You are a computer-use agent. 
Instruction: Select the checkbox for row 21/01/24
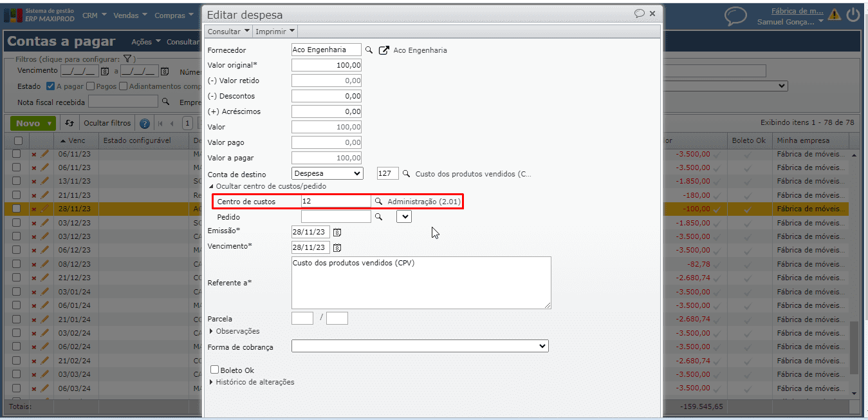pos(17,320)
